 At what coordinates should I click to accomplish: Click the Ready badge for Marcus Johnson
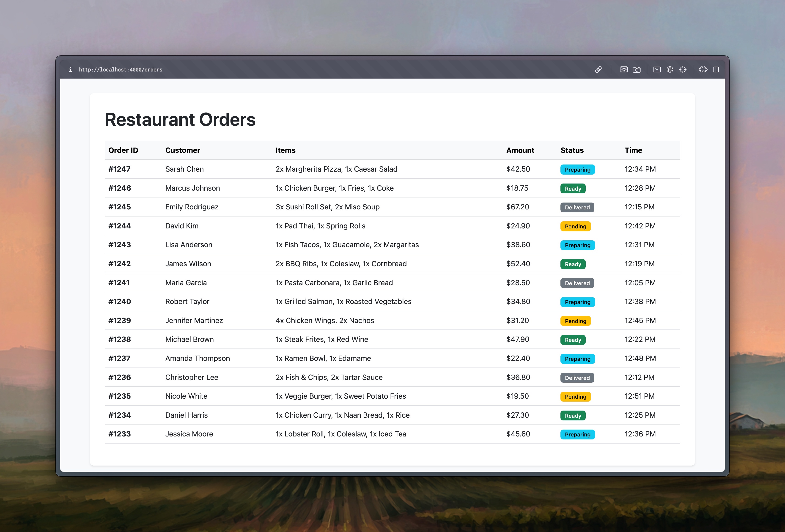[x=573, y=188]
